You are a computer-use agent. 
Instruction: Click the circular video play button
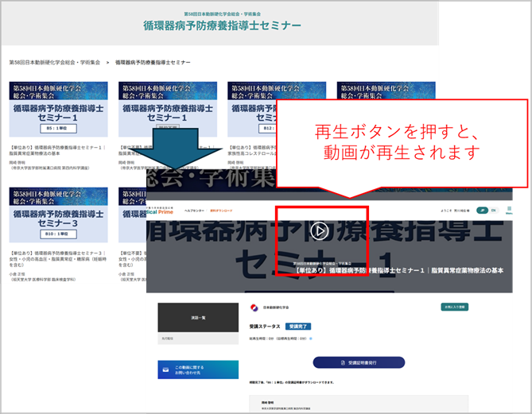319,230
